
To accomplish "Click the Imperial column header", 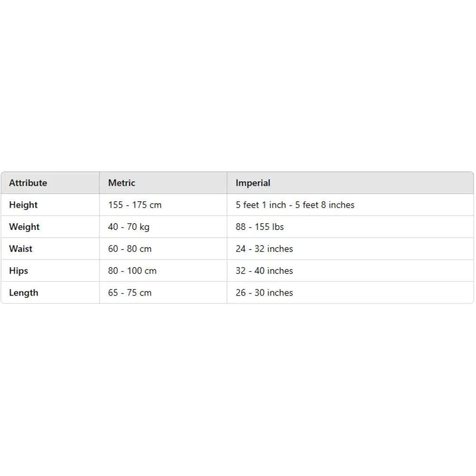I will pyautogui.click(x=253, y=183).
